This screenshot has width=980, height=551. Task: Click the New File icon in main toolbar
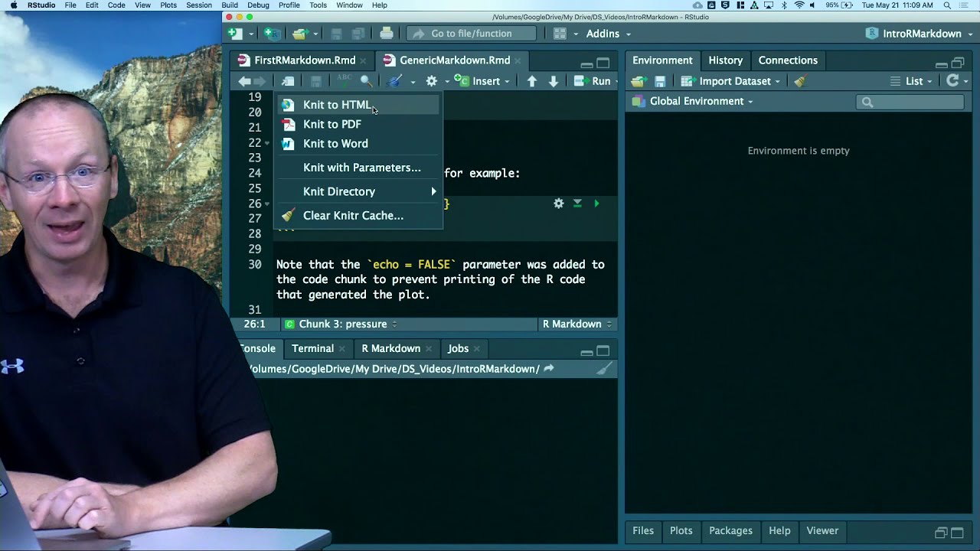click(x=235, y=34)
